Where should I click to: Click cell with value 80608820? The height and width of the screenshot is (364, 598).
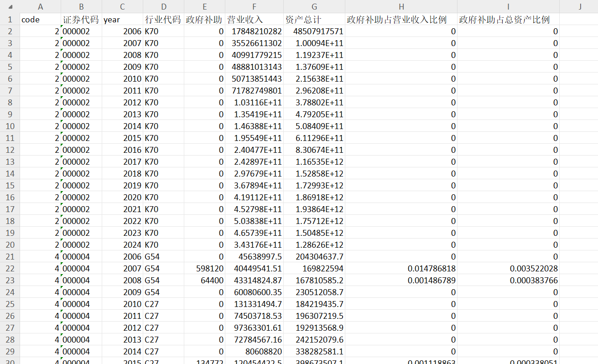[x=255, y=352]
